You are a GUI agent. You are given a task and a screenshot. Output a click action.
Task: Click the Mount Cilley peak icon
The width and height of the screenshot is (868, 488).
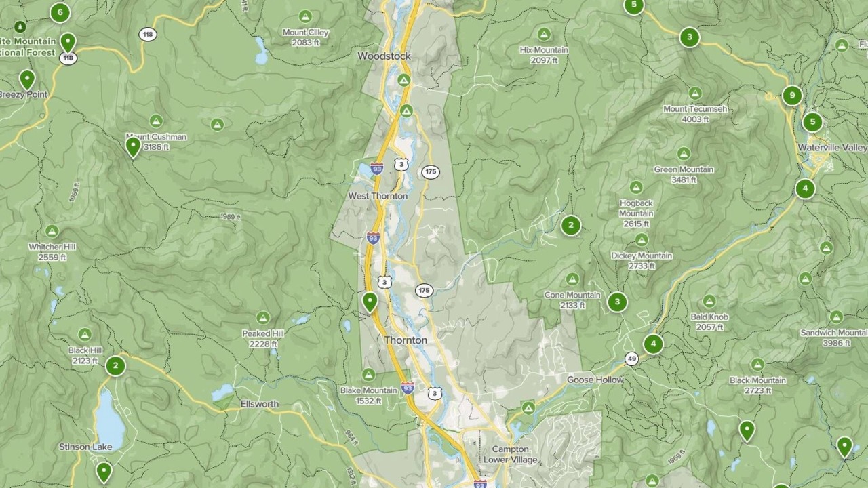305,16
